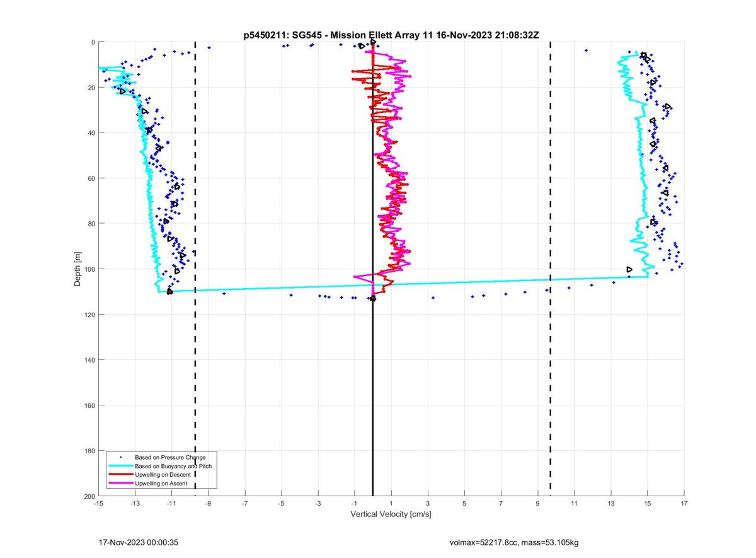Click the positive 7 tick on velocity axis

(x=501, y=504)
